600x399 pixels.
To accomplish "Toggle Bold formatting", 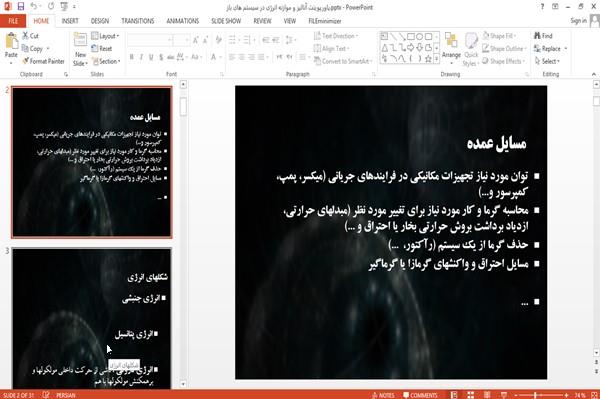I will click(131, 57).
